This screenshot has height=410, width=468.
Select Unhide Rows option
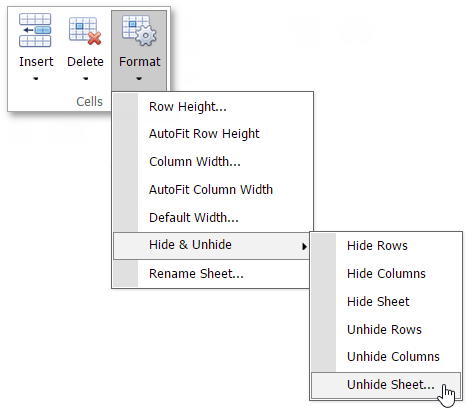click(386, 330)
